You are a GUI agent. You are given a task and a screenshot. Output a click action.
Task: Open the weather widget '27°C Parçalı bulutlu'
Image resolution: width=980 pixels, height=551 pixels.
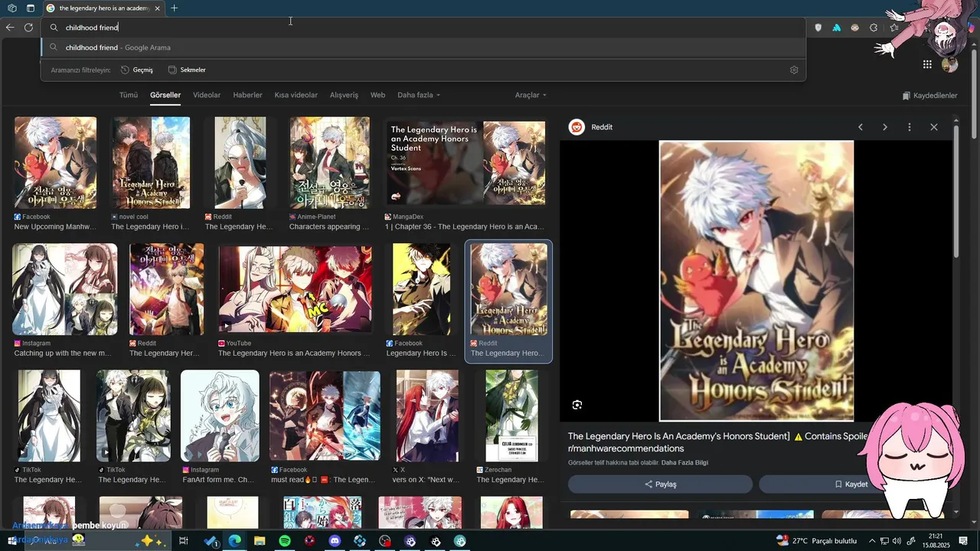tap(816, 541)
